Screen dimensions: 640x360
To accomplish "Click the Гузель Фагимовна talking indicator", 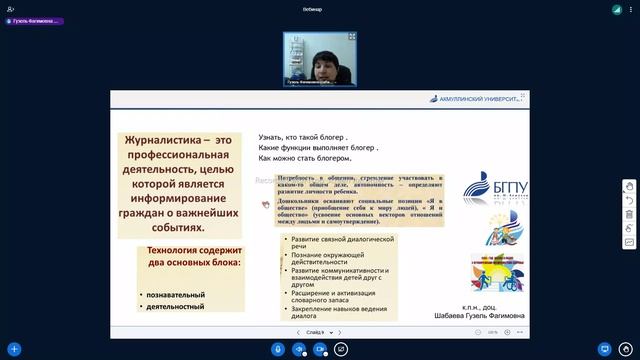I will pyautogui.click(x=34, y=21).
